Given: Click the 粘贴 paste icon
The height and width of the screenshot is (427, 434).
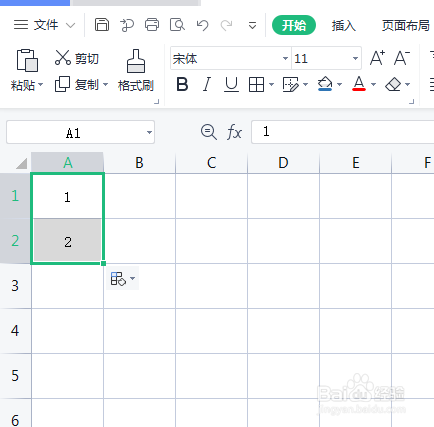Looking at the screenshot, I should point(27,60).
